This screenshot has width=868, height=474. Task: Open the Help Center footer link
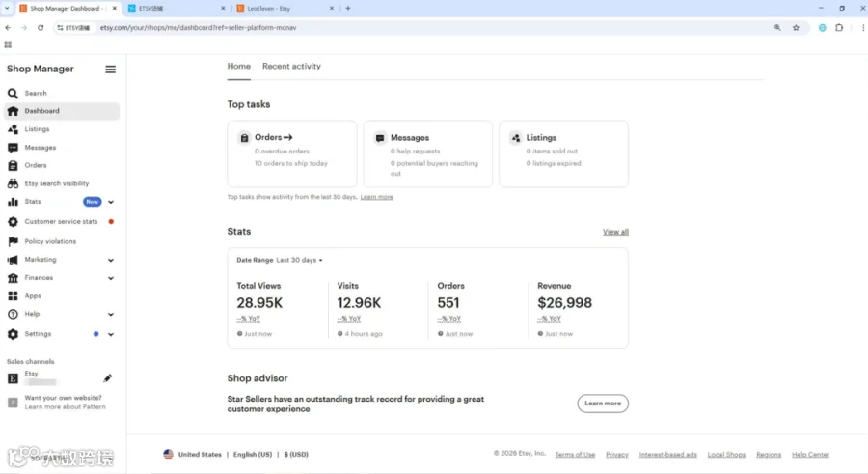point(810,454)
